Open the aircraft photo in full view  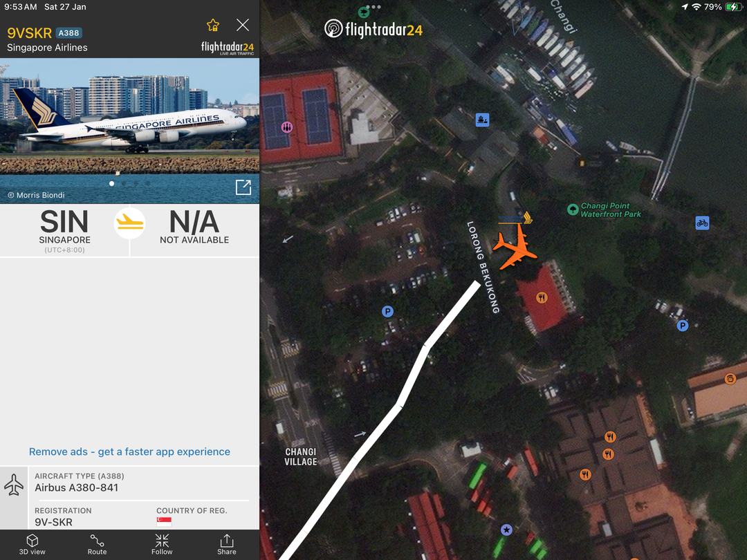243,187
